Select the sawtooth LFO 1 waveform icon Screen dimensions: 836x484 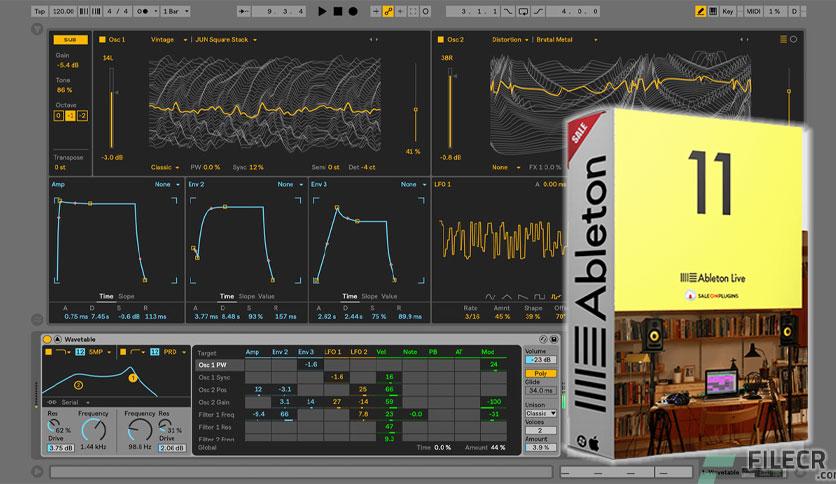coord(523,296)
